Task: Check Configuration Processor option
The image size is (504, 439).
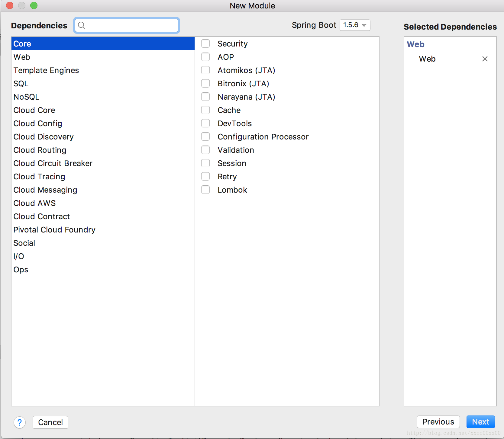Action: pos(205,136)
